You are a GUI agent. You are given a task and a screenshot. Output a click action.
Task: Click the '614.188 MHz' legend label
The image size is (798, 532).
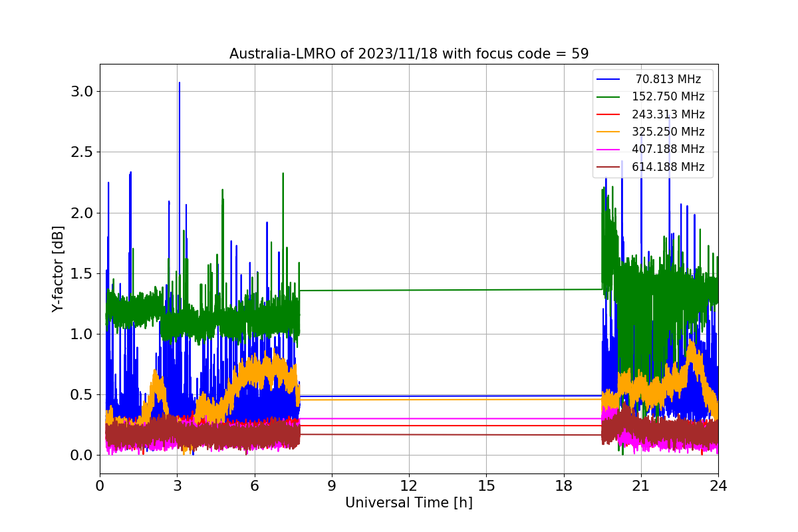click(668, 167)
